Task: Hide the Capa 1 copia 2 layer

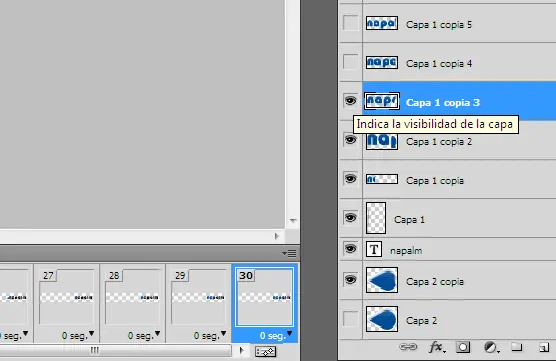Action: pyautogui.click(x=350, y=139)
